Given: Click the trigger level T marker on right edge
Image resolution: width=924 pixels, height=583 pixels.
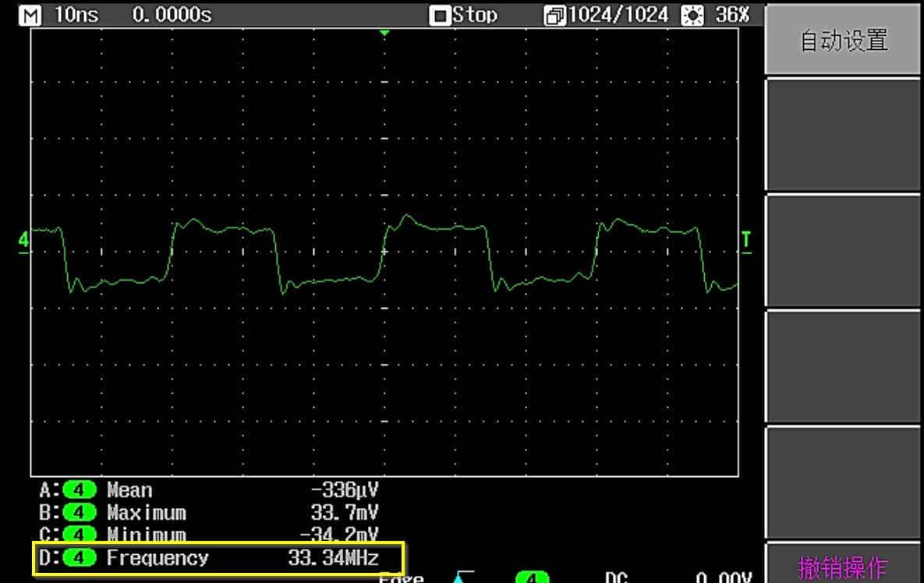Looking at the screenshot, I should pos(746,240).
